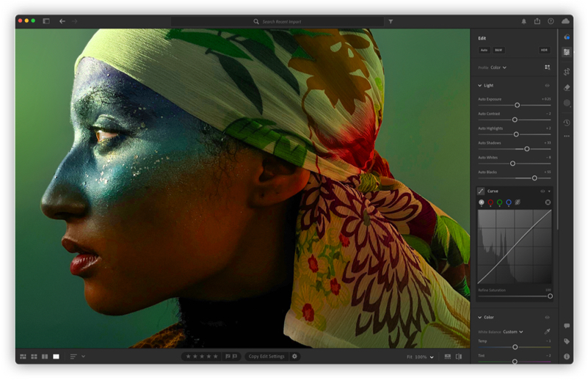Open the Profile Color dropdown
This screenshot has width=588, height=380.
498,67
